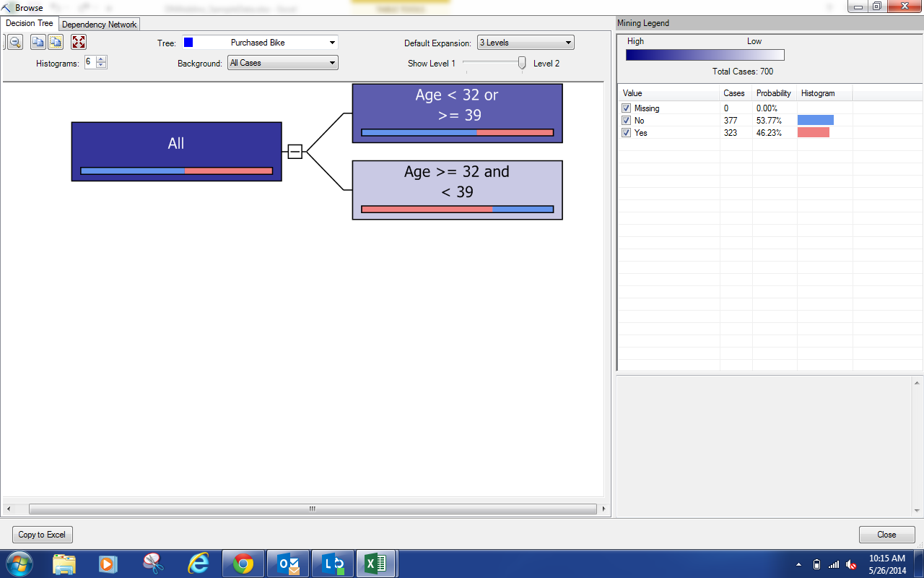This screenshot has width=924, height=578.
Task: Uncheck the Missing value checkbox
Action: point(627,108)
